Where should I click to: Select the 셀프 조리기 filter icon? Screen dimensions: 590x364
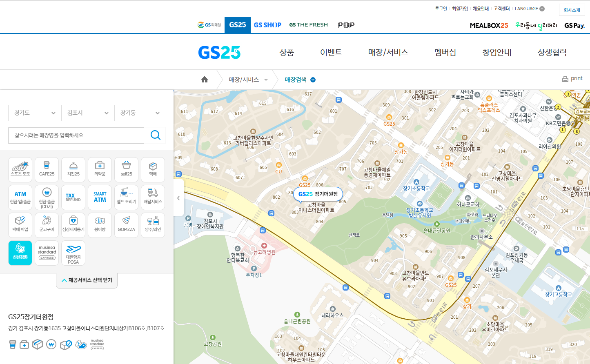(126, 198)
